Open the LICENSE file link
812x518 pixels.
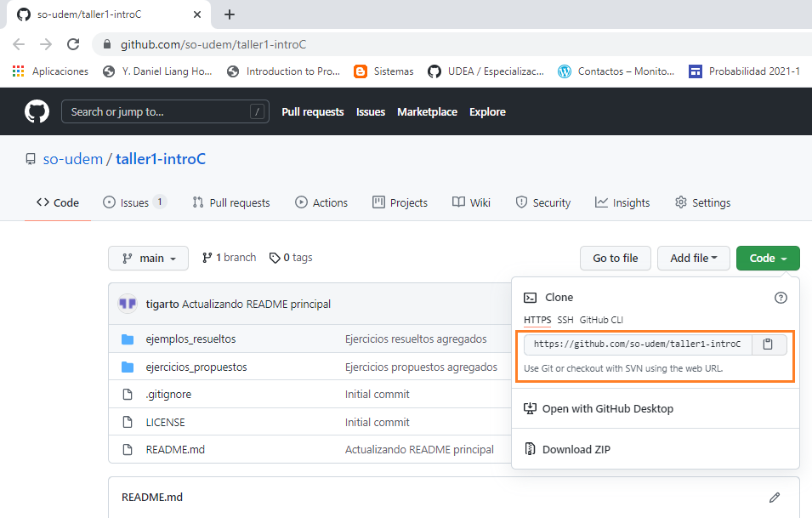tap(165, 422)
